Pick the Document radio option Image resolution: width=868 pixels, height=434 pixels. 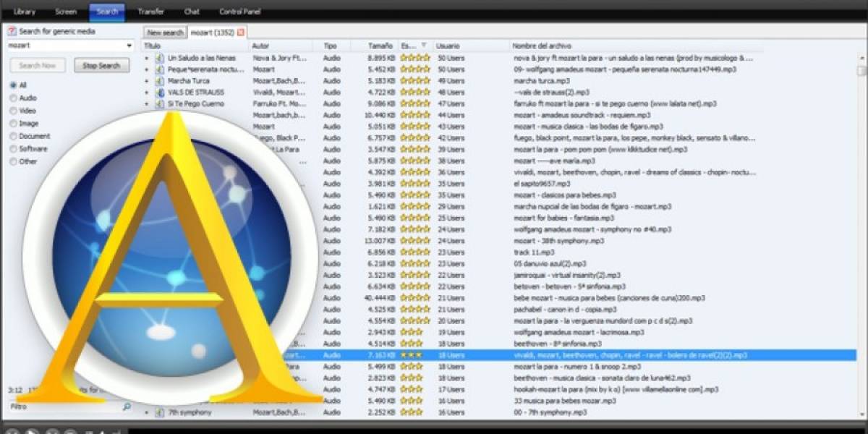pos(13,136)
